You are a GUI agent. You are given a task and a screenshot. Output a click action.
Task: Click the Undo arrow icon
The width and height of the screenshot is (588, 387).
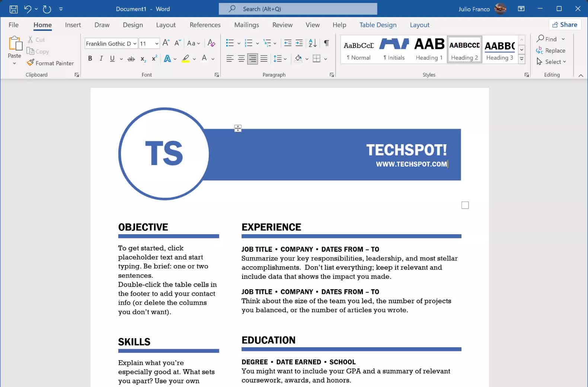(28, 9)
